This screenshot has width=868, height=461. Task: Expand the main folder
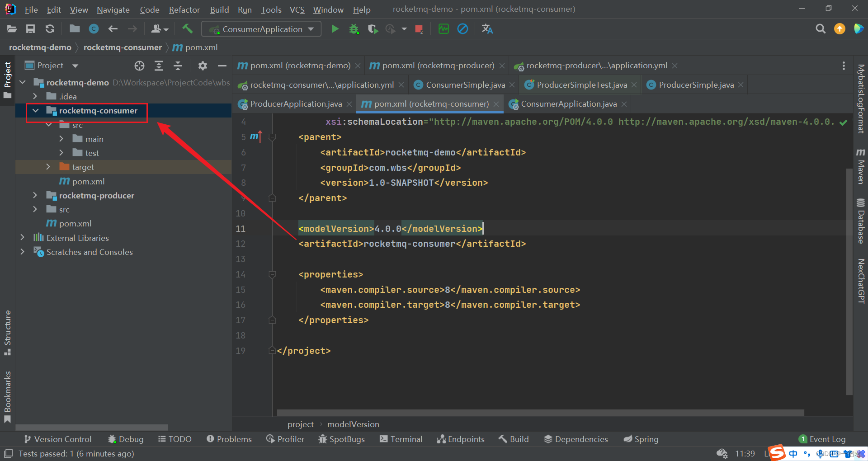click(x=61, y=139)
